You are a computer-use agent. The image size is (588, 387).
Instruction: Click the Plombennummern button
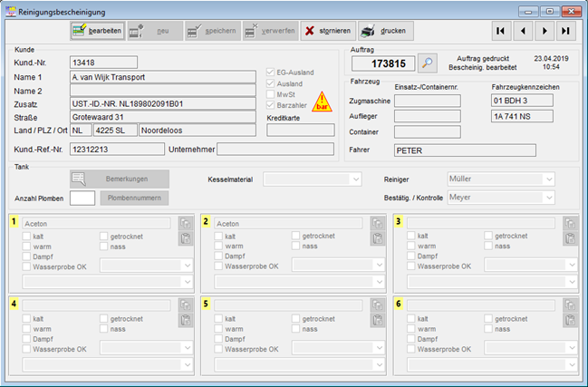pyautogui.click(x=134, y=198)
